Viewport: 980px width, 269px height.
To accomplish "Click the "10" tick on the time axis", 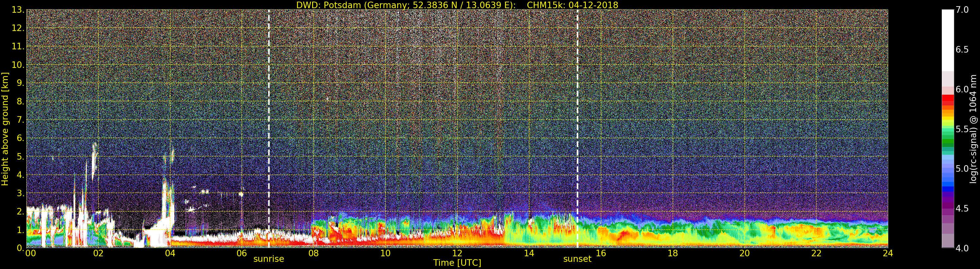I will point(385,253).
